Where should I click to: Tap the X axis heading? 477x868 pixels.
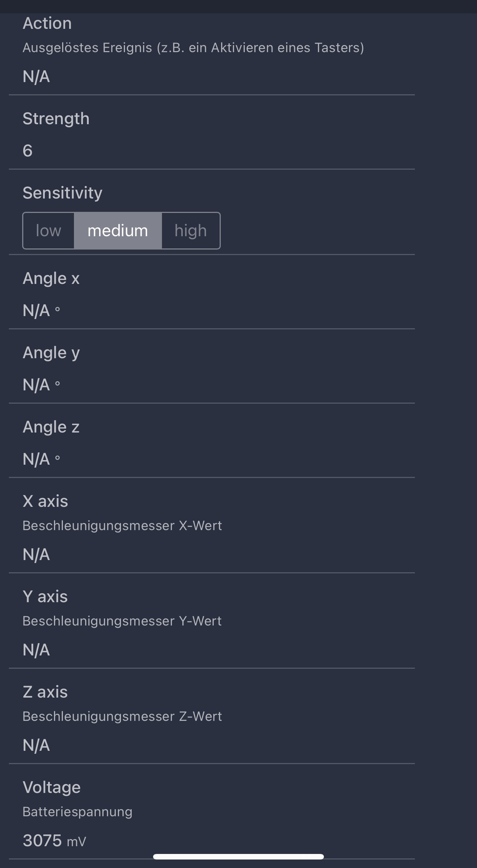[x=45, y=501]
